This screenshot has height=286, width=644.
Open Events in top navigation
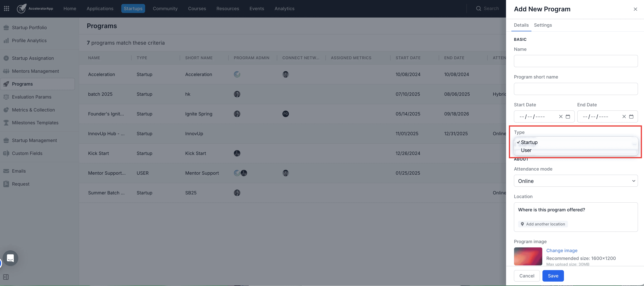[x=257, y=9]
